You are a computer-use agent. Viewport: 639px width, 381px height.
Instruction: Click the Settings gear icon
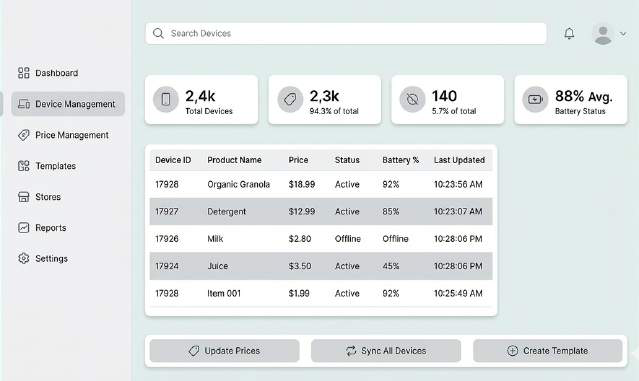click(x=24, y=258)
